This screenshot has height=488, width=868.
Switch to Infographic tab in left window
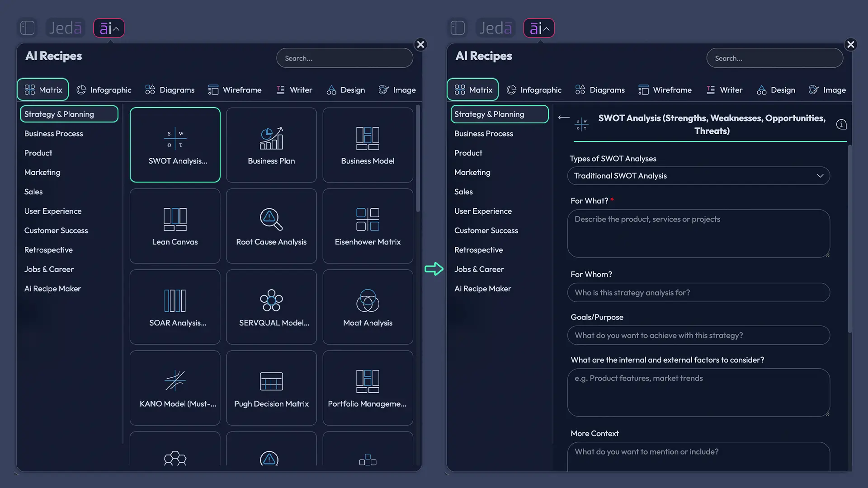[104, 90]
